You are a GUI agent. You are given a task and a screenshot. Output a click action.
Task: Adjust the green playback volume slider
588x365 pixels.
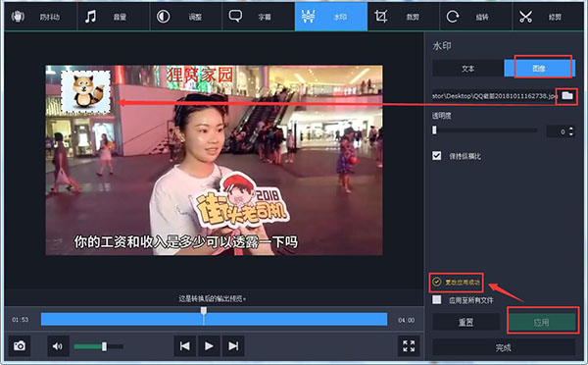[98, 346]
